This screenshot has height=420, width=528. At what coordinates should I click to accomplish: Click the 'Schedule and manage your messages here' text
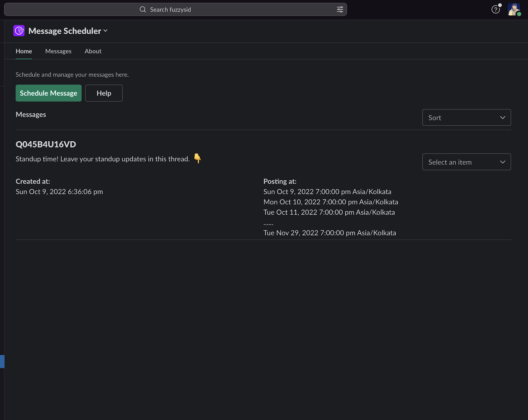pyautogui.click(x=72, y=75)
